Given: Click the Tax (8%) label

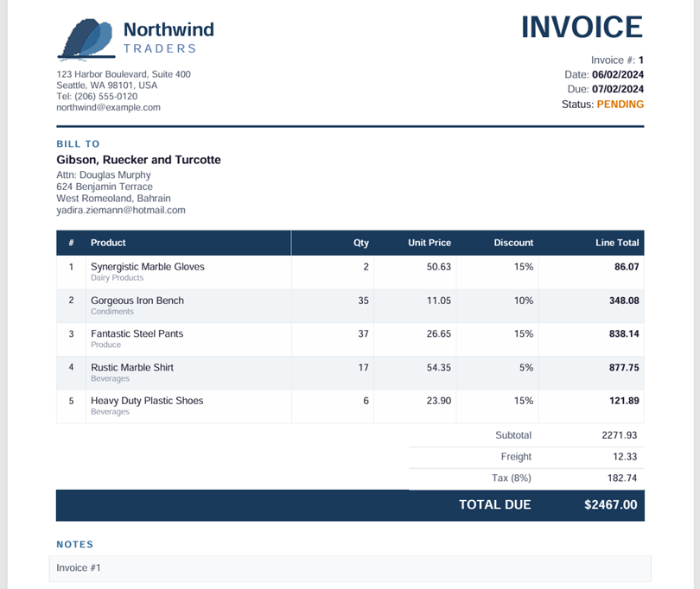Looking at the screenshot, I should [x=511, y=478].
